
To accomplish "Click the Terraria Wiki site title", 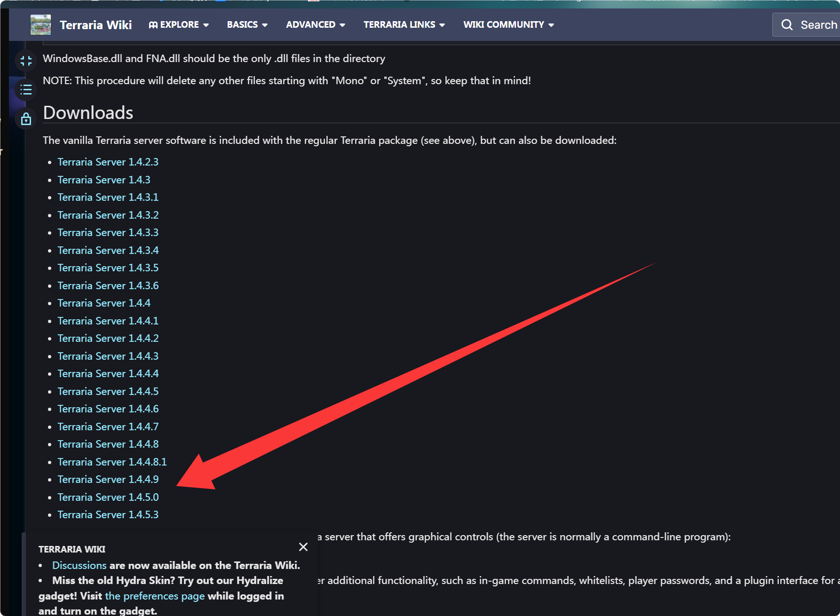I will click(96, 25).
